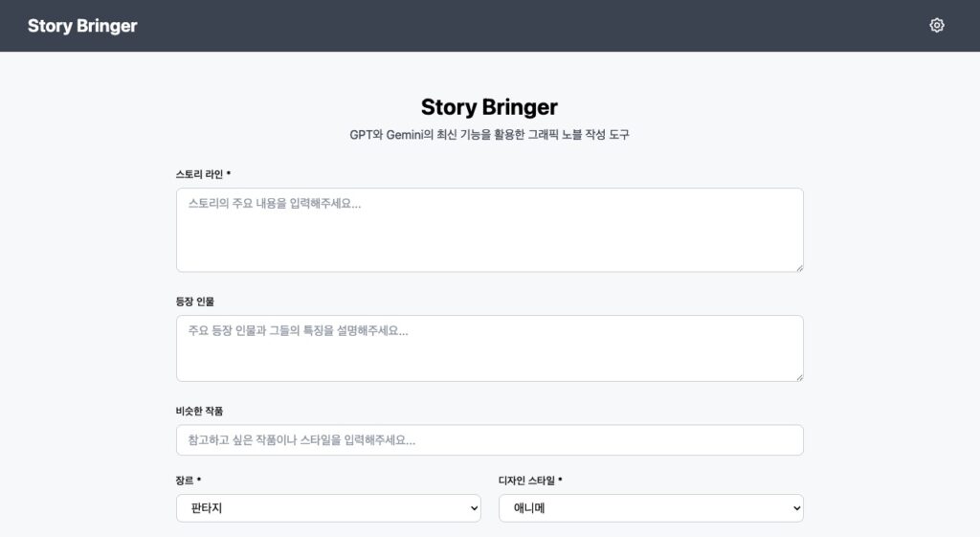Click the 디자인 스타일 field label
Viewport: 980px width, 537px height.
tap(530, 481)
